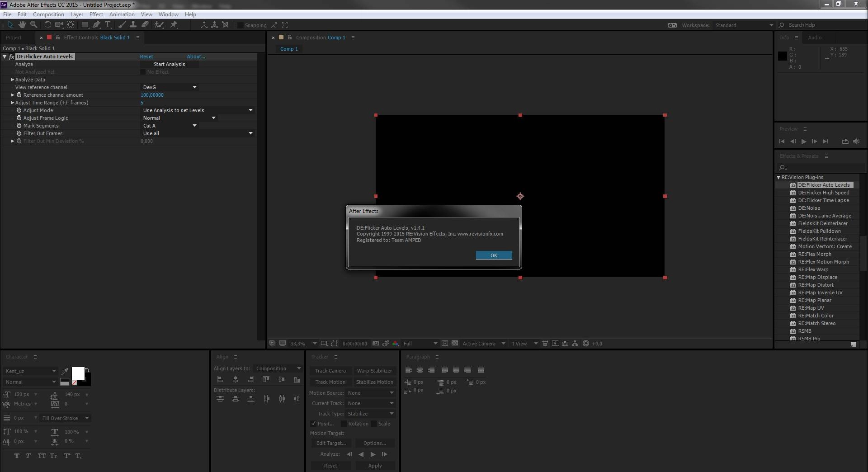The height and width of the screenshot is (472, 868).
Task: Open Mark Segments Cut A dropdown
Action: [170, 126]
